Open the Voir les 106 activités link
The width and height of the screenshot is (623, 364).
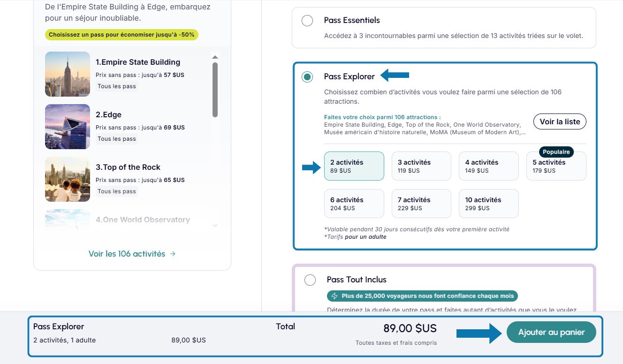(127, 254)
